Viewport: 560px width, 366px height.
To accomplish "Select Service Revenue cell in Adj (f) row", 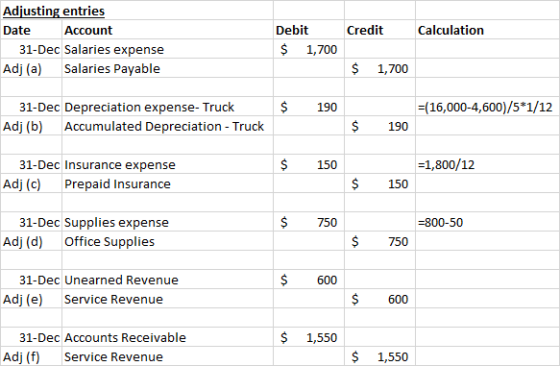I will tap(168, 357).
